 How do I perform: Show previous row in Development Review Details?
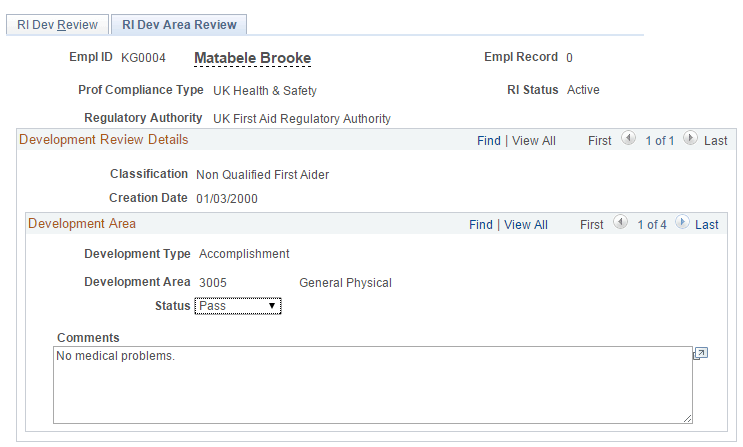pos(628,139)
